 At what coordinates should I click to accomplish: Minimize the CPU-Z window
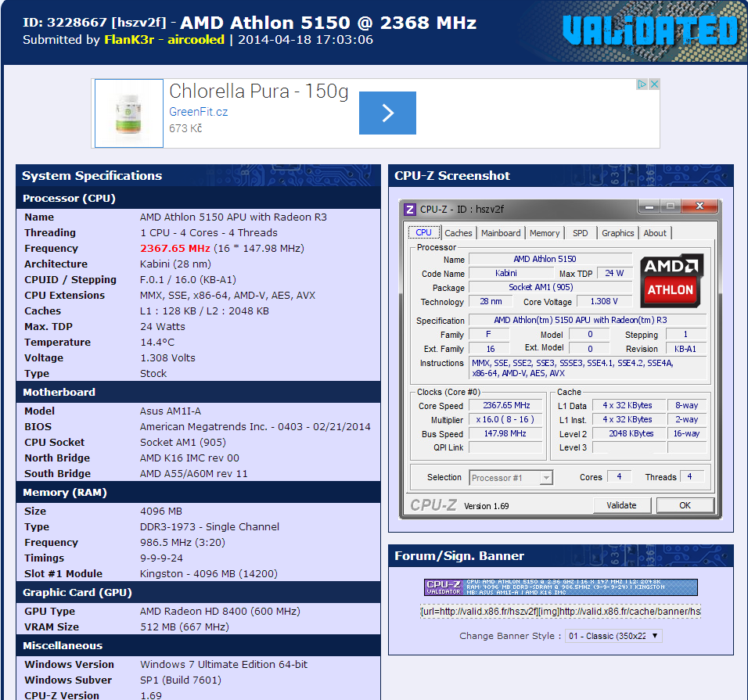pos(649,206)
